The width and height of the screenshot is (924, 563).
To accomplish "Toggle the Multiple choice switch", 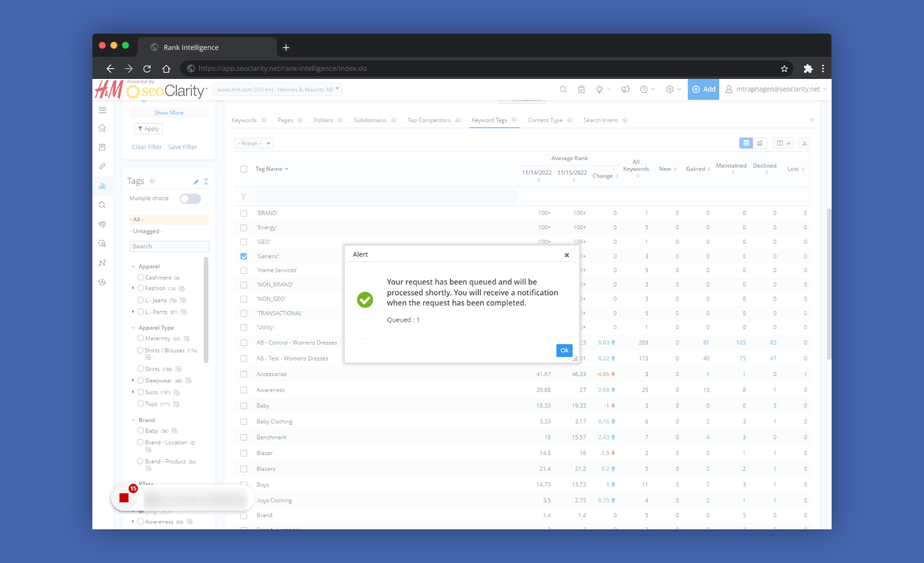I will pos(190,199).
